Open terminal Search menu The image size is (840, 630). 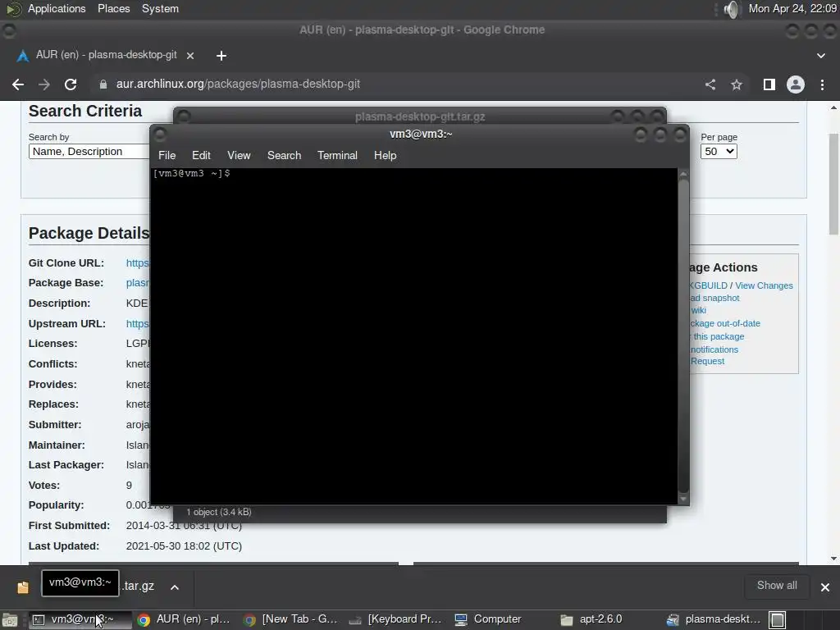[284, 155]
